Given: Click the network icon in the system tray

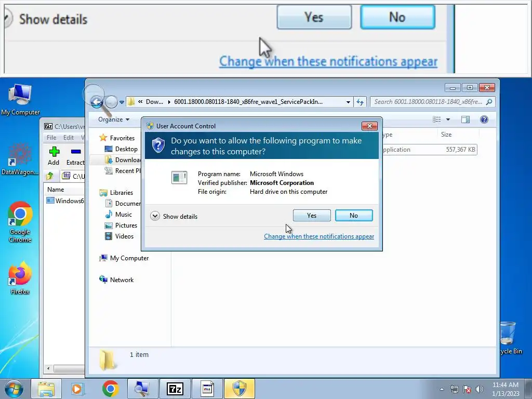Looking at the screenshot, I should tap(454, 389).
